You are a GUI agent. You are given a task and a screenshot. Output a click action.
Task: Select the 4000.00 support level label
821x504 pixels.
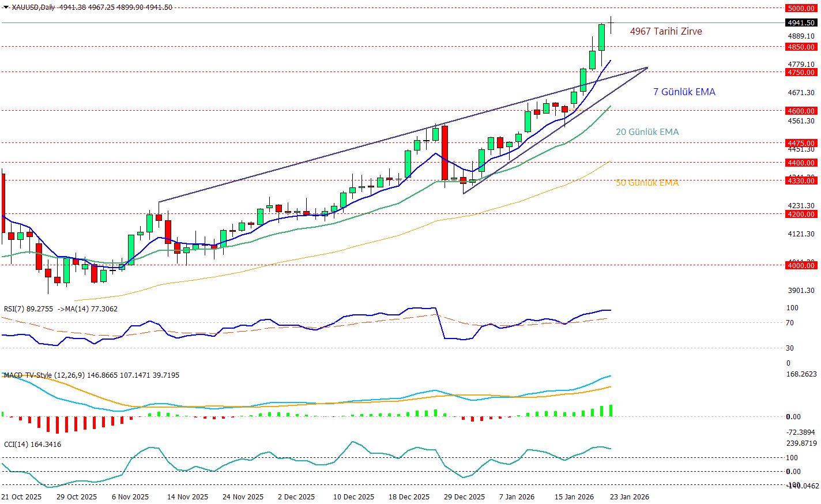(x=801, y=265)
